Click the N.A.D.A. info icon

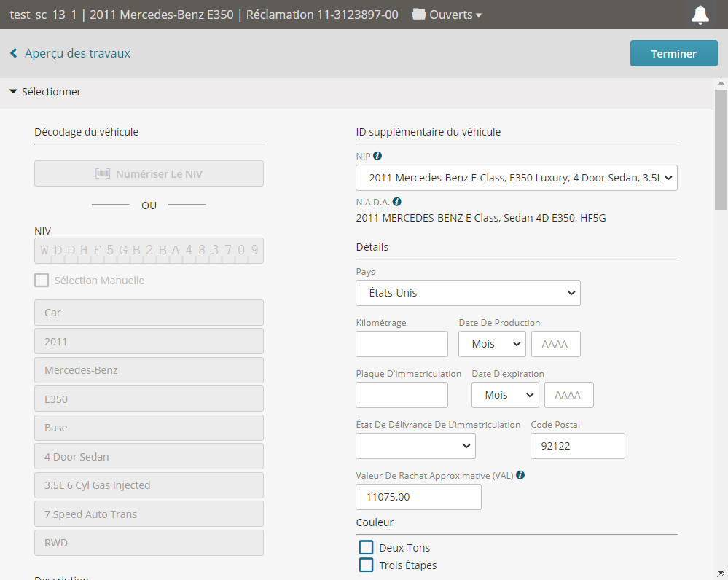pyautogui.click(x=397, y=202)
